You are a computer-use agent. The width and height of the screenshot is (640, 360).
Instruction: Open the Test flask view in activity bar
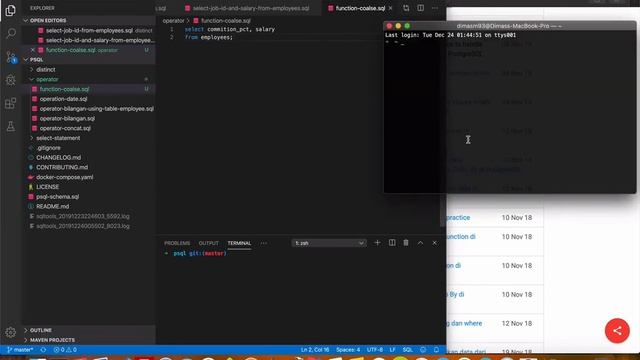(x=11, y=127)
